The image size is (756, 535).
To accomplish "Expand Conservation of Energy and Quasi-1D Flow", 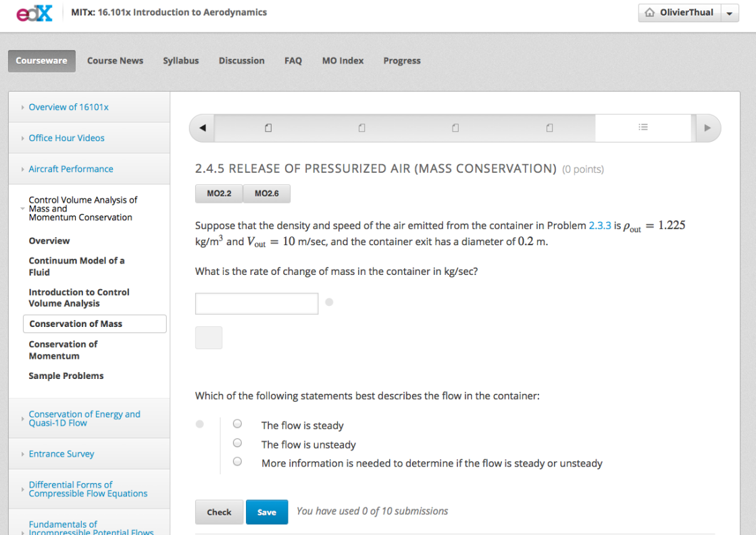I will pos(84,418).
